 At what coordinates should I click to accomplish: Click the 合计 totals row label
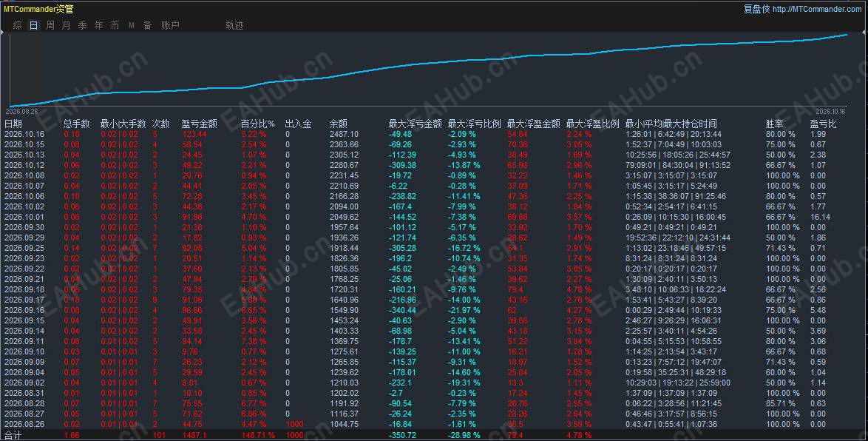tap(13, 436)
